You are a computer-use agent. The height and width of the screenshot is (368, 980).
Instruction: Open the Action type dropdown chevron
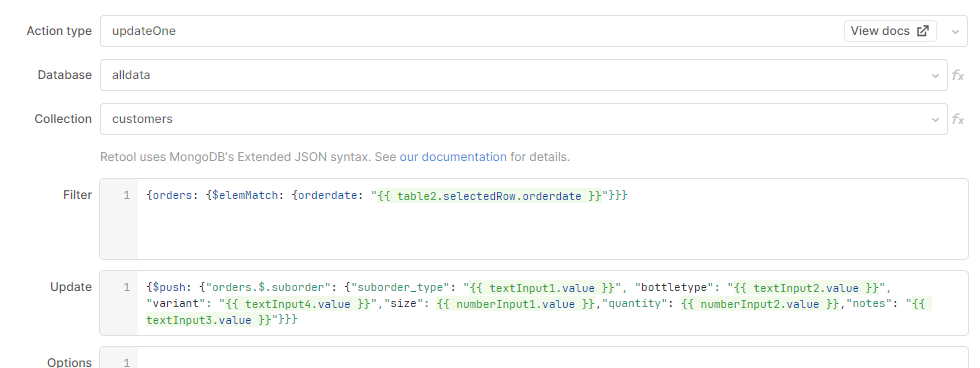tap(955, 31)
